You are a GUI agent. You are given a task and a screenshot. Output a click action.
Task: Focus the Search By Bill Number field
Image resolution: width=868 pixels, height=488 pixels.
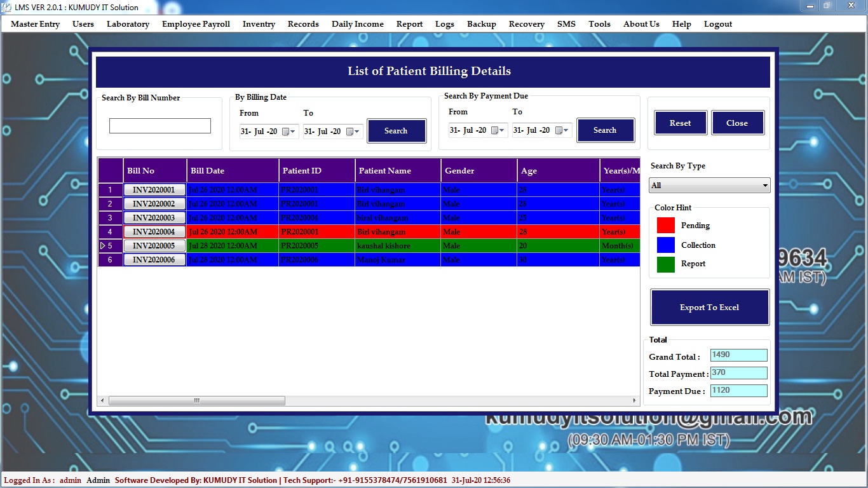[x=159, y=126]
